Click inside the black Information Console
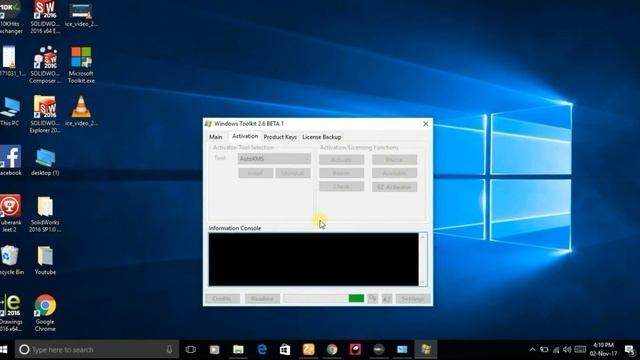 point(313,259)
